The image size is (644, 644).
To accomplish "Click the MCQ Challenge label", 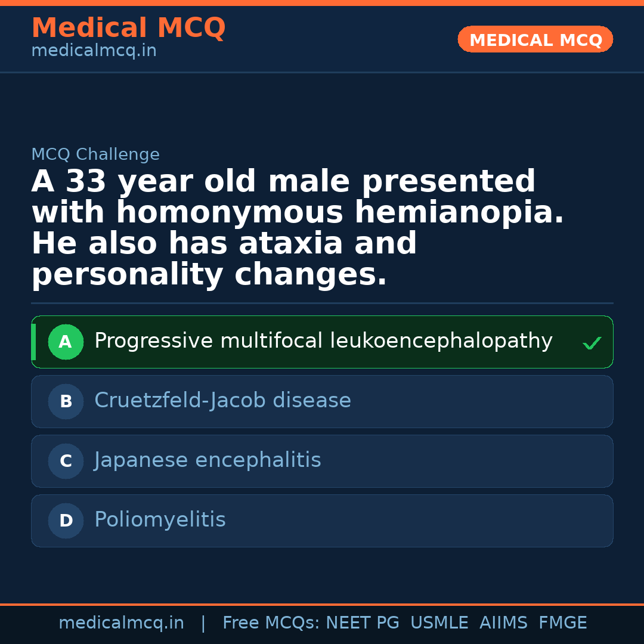I will (95, 155).
